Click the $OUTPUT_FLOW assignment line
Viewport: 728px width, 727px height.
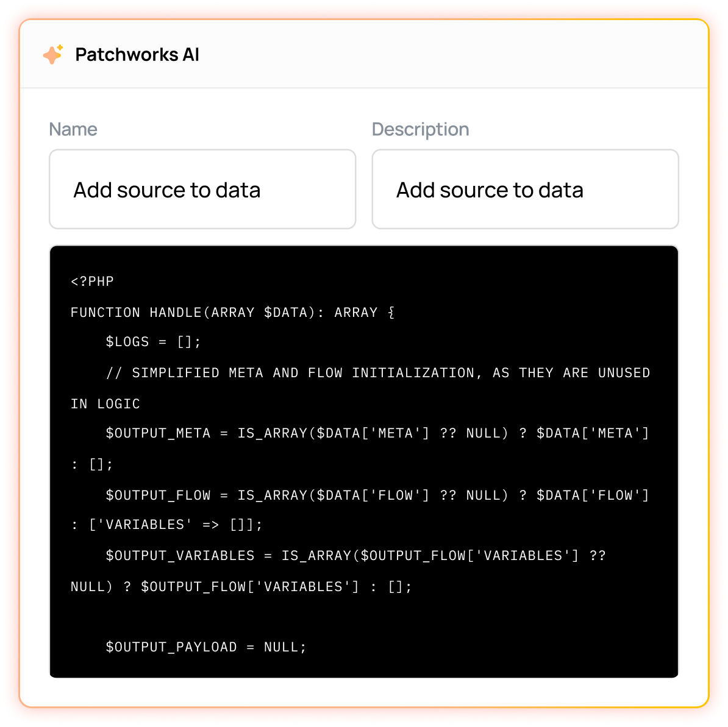click(377, 495)
